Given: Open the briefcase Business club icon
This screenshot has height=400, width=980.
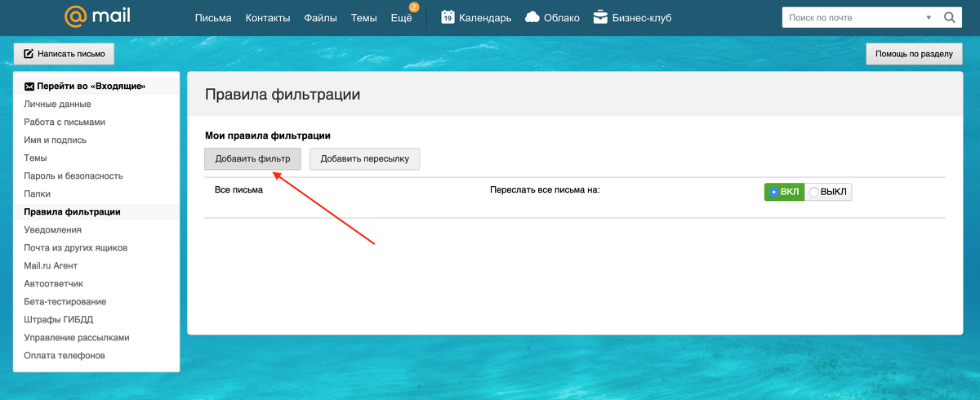Looking at the screenshot, I should click(x=600, y=17).
